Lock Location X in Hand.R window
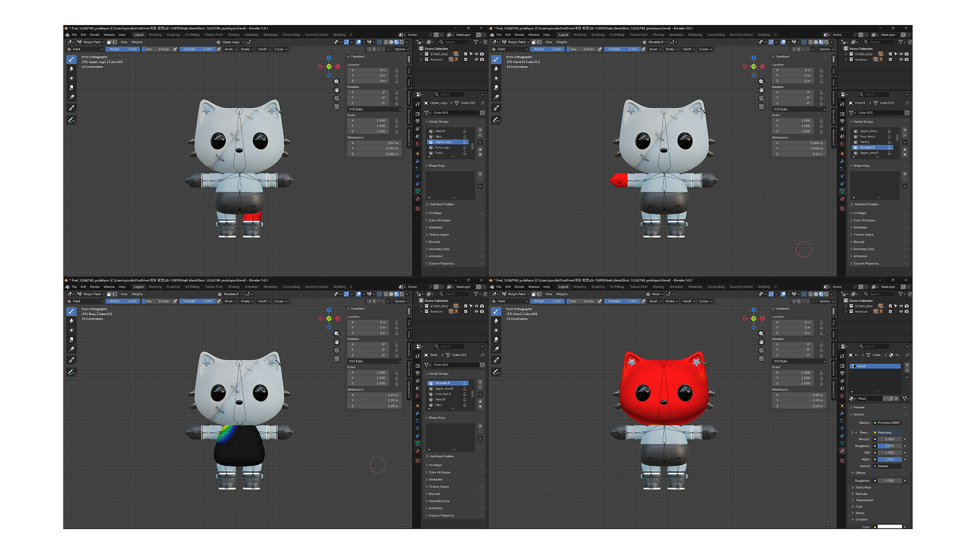The width and height of the screenshot is (980, 551). pyautogui.click(x=821, y=70)
